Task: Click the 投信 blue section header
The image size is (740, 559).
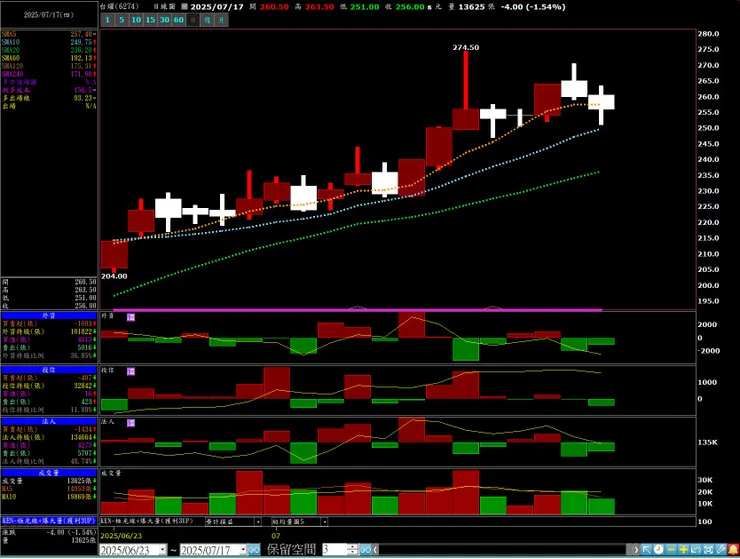Action: [49, 370]
